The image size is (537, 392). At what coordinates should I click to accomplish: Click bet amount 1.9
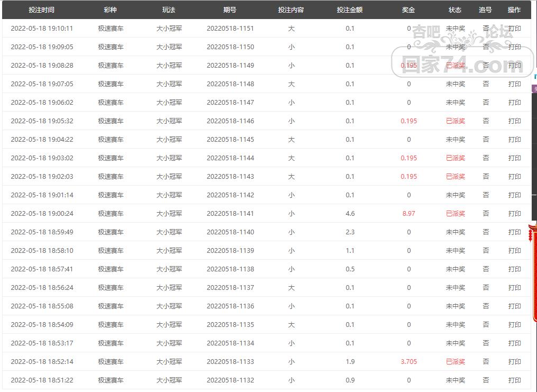tap(350, 361)
